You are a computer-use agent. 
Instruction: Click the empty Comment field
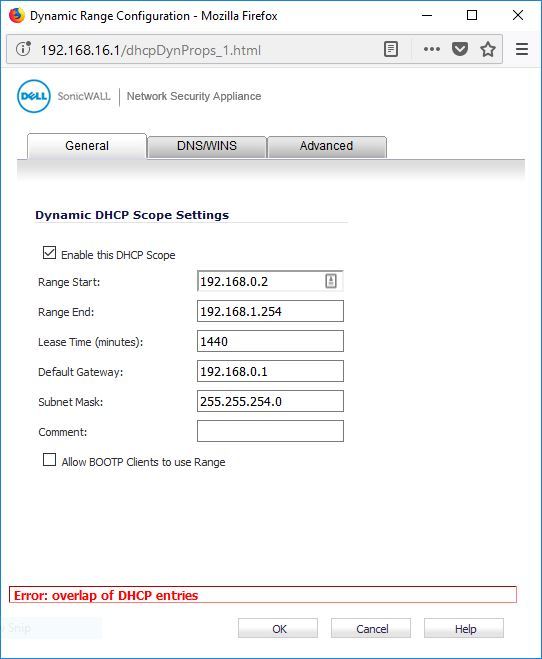[270, 431]
